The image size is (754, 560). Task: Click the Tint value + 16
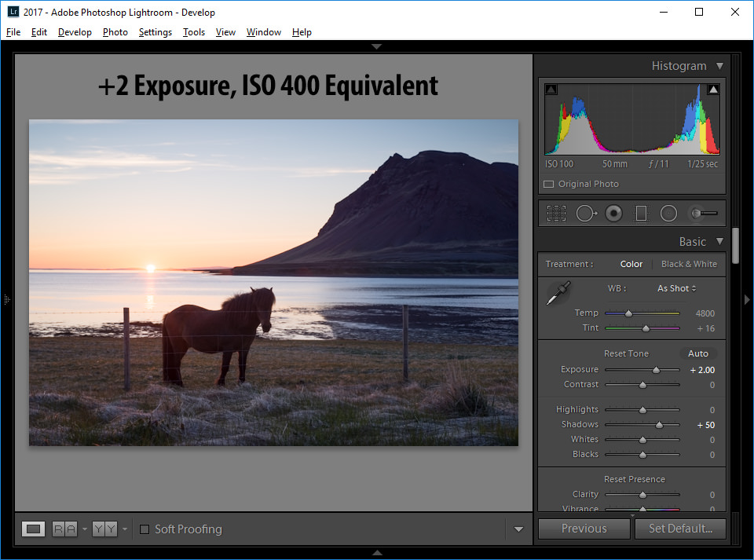pos(706,328)
